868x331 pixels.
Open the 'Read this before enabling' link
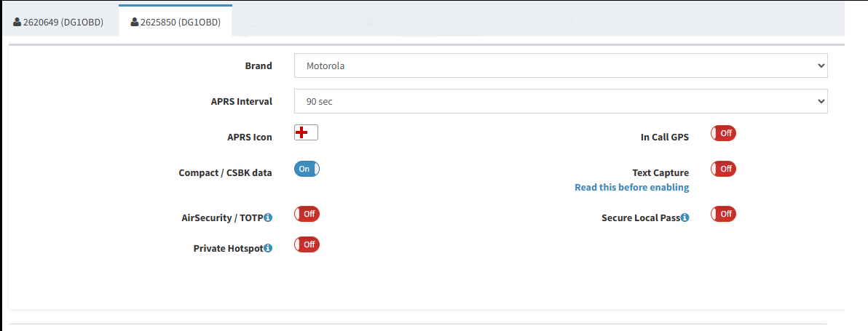(631, 187)
